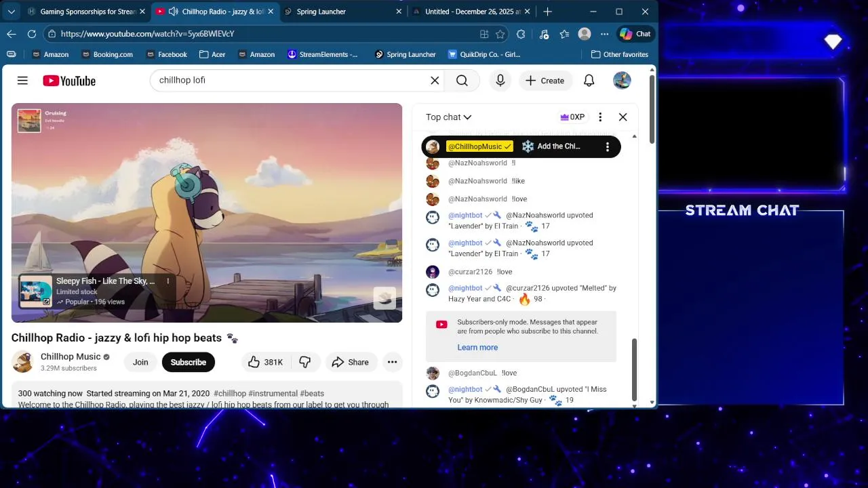The image size is (868, 488).
Task: Click the channel watermark on video
Action: click(x=384, y=298)
